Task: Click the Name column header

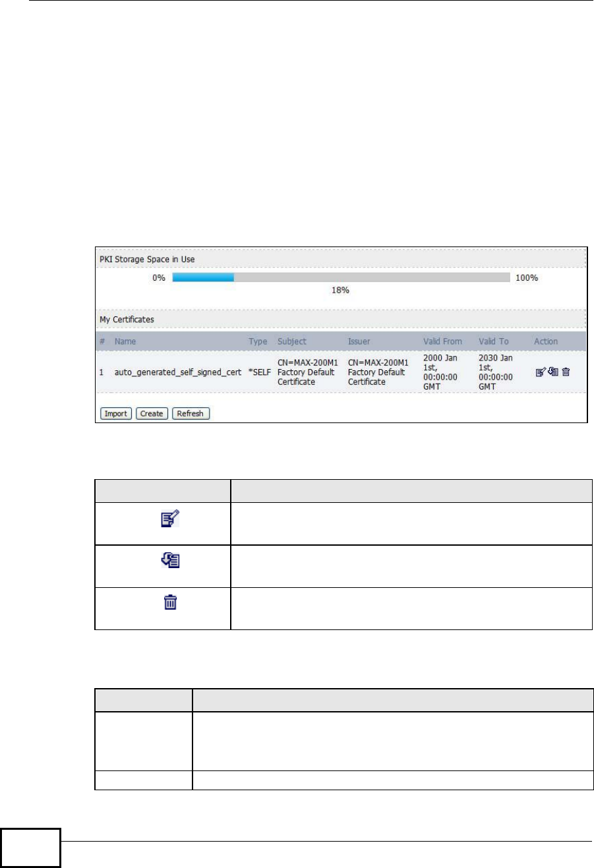Action: tap(125, 341)
